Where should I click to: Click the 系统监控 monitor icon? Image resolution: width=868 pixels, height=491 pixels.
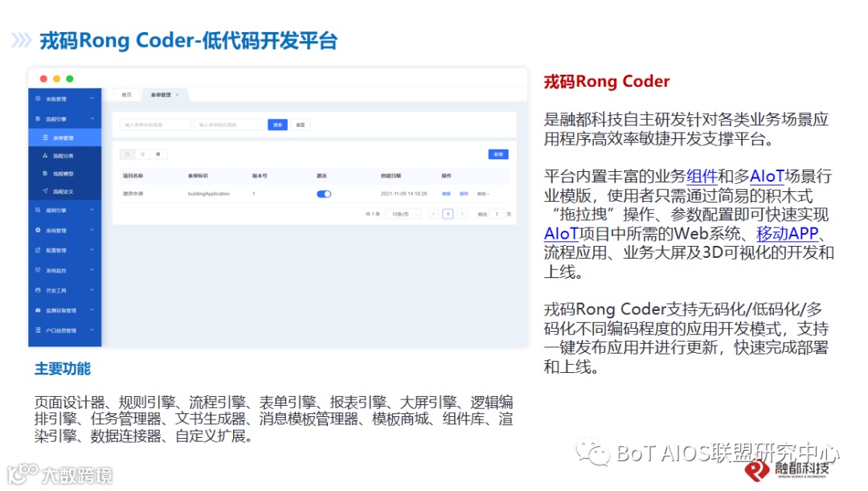pyautogui.click(x=39, y=270)
